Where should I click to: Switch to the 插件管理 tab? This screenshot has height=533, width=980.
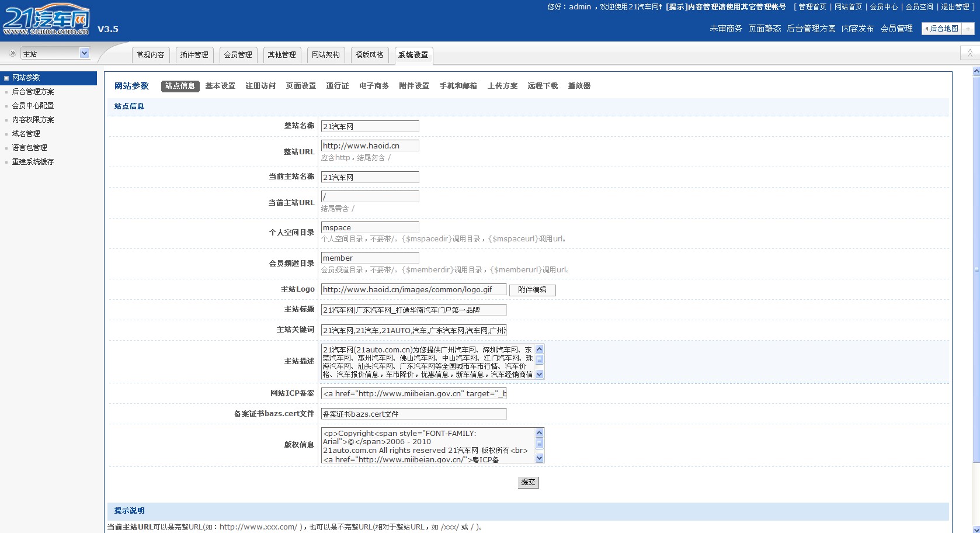point(194,55)
